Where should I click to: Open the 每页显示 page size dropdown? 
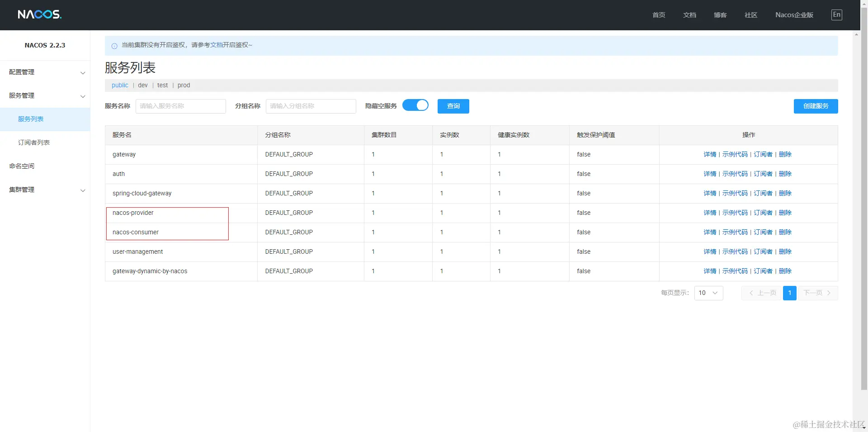coord(708,293)
